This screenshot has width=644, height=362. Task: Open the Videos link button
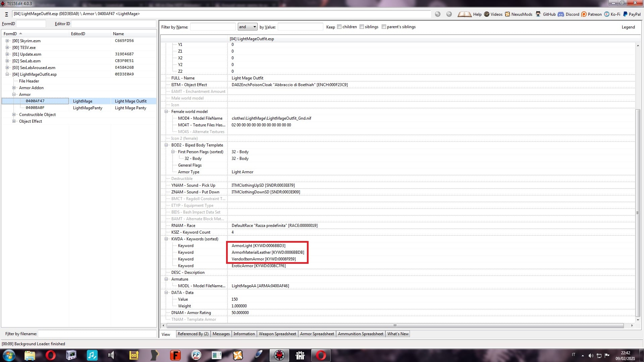click(x=493, y=14)
